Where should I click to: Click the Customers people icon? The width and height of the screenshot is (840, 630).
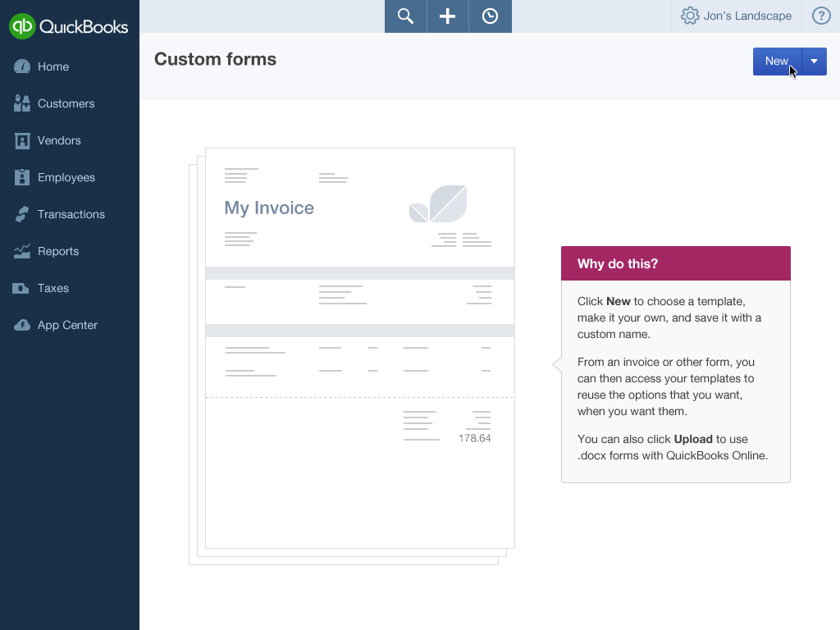pyautogui.click(x=22, y=103)
